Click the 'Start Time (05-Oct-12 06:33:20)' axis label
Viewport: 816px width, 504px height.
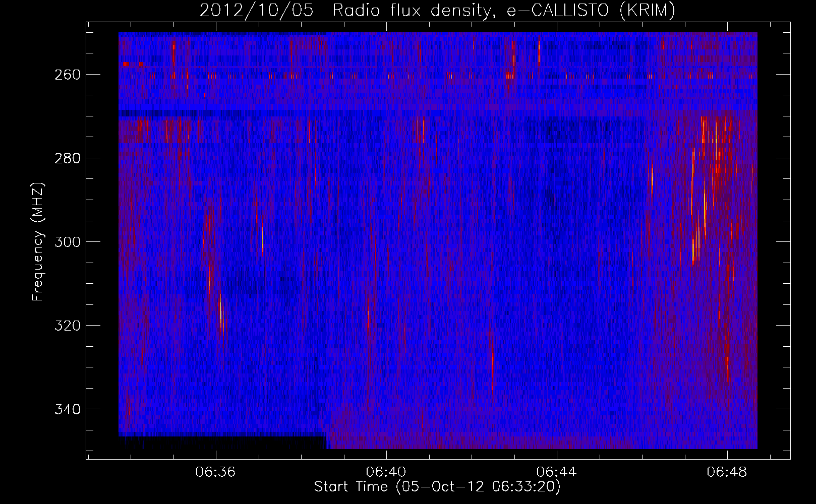click(x=437, y=487)
